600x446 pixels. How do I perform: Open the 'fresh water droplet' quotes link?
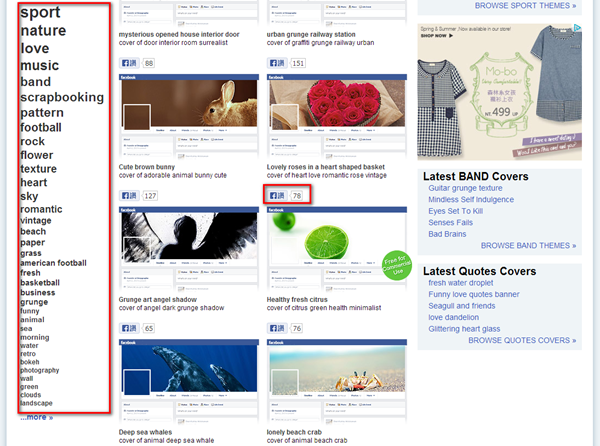(x=461, y=283)
